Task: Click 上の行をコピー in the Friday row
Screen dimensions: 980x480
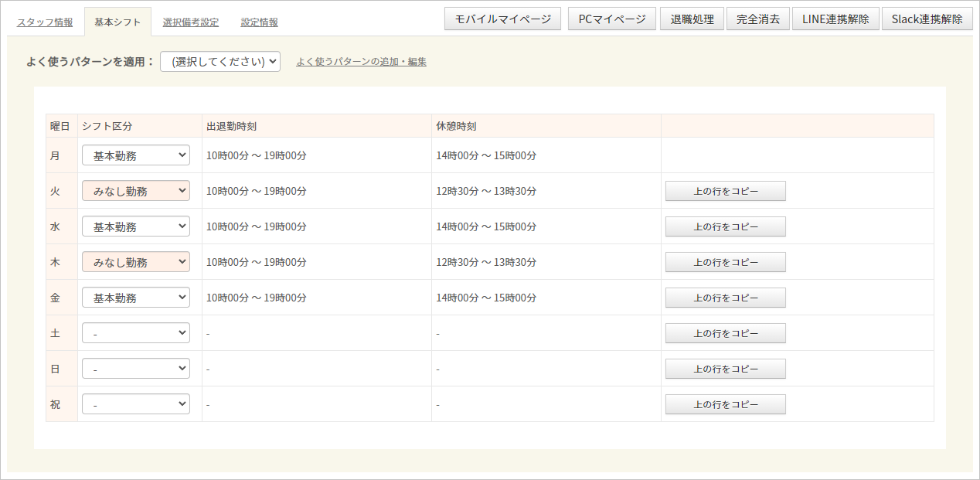Action: tap(725, 298)
